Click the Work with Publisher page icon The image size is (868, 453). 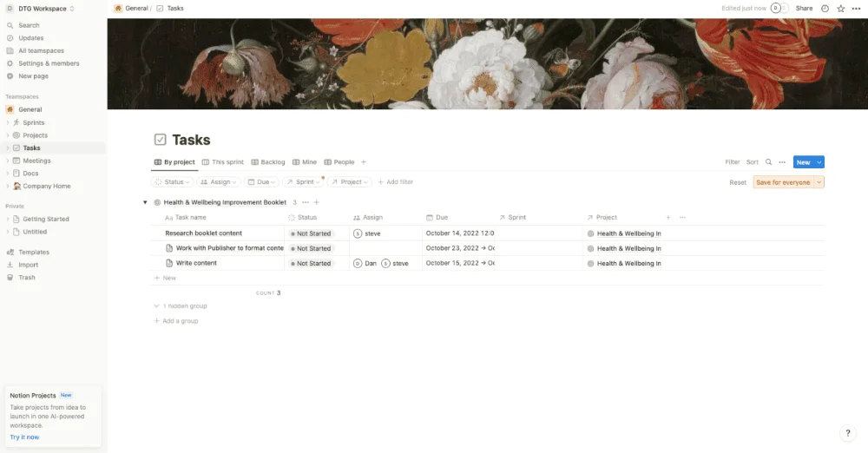pyautogui.click(x=169, y=248)
